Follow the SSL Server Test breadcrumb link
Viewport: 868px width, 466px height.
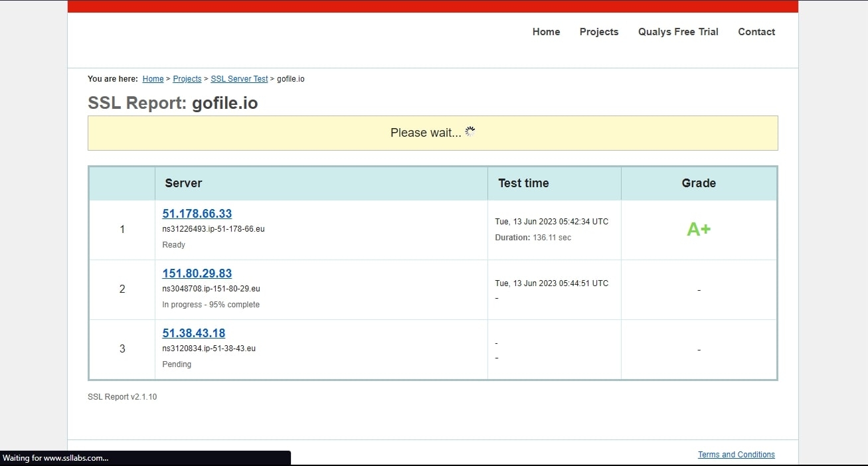(239, 79)
